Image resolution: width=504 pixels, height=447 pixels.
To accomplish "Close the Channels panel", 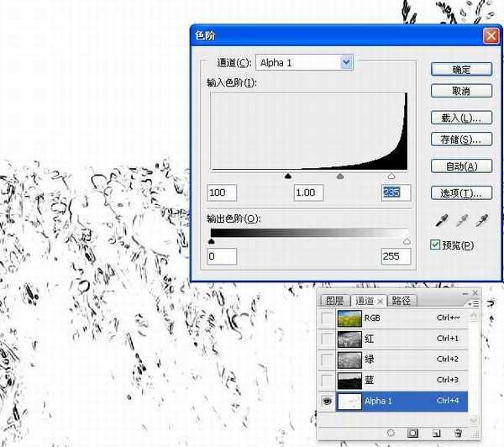I will point(475,292).
